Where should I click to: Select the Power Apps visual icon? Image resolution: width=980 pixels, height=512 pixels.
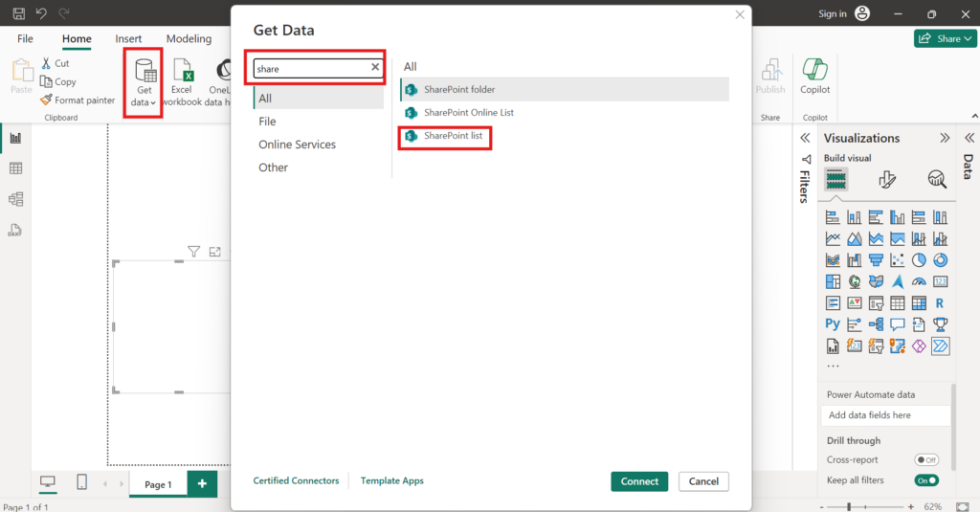919,345
